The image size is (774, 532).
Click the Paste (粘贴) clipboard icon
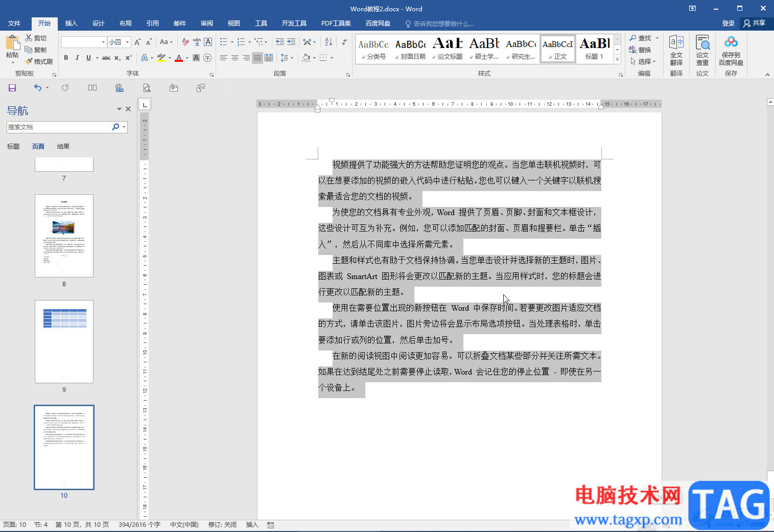coord(12,43)
